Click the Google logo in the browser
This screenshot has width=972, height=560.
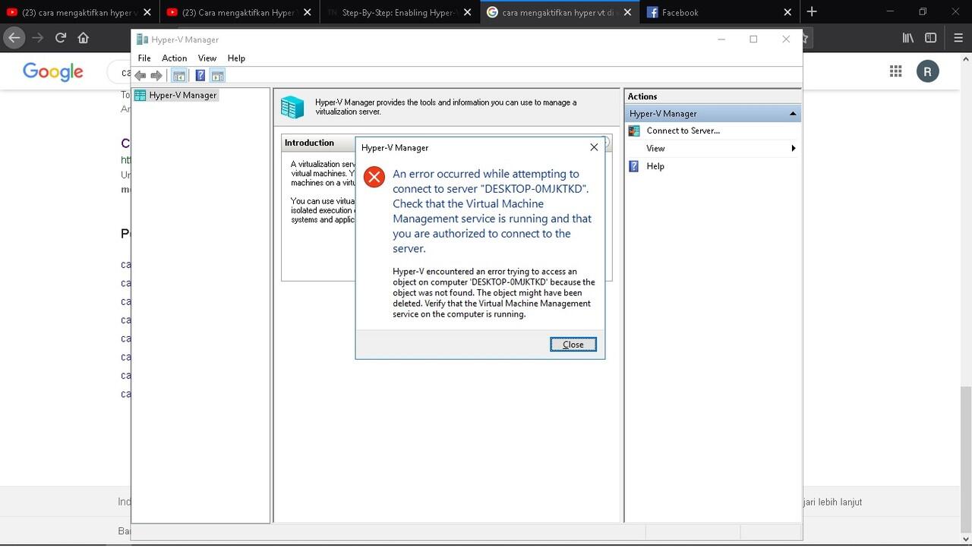[53, 71]
